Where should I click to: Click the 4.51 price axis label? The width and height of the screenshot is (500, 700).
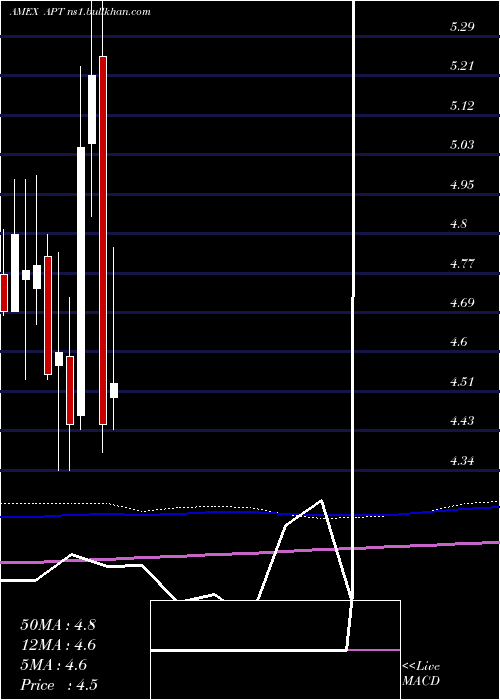coord(462,382)
